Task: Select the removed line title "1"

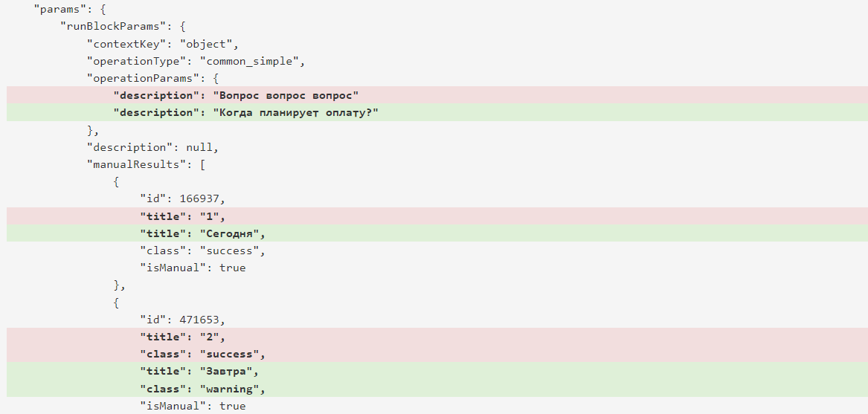Action: click(437, 216)
